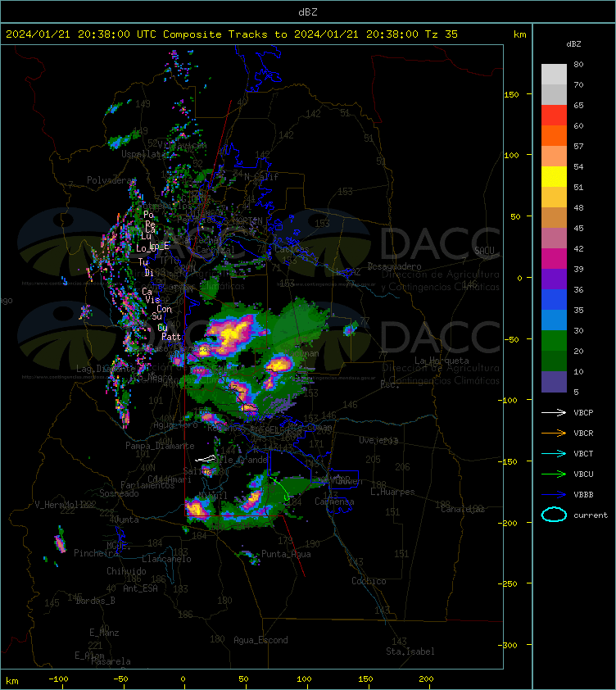The width and height of the screenshot is (616, 690).
Task: Click the 'Chihuido' map label
Action: pos(126,570)
